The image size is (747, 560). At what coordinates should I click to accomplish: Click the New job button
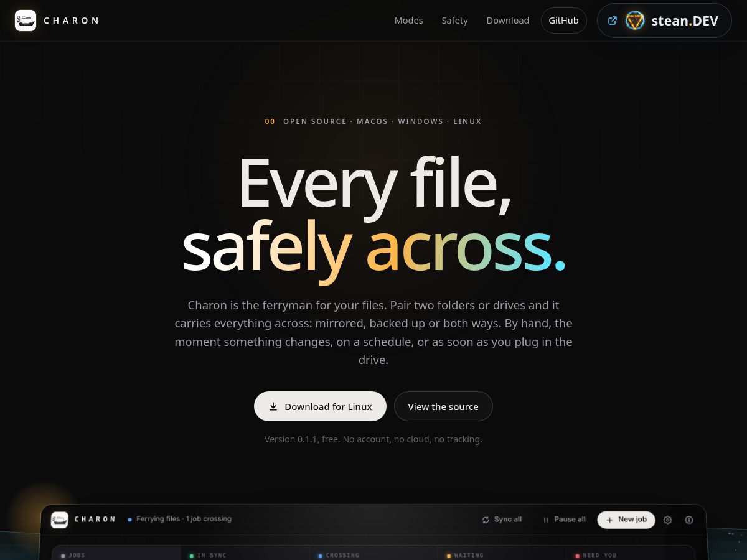pos(626,520)
